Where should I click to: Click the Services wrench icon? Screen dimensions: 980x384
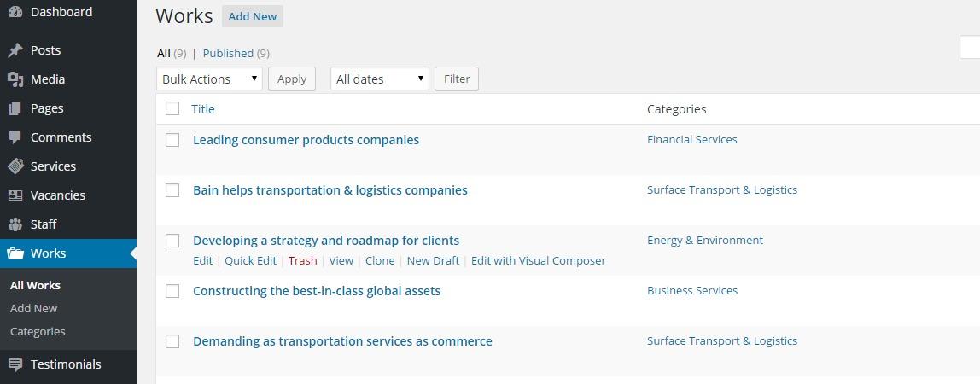coord(15,166)
